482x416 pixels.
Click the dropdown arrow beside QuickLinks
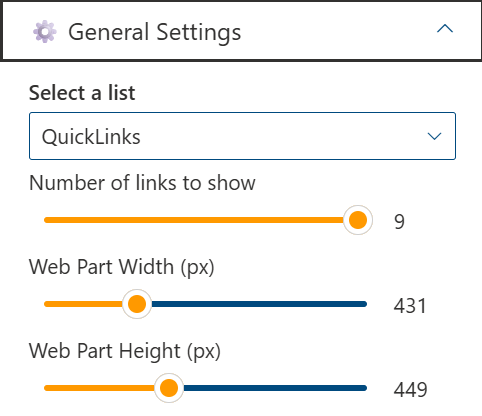click(x=434, y=136)
